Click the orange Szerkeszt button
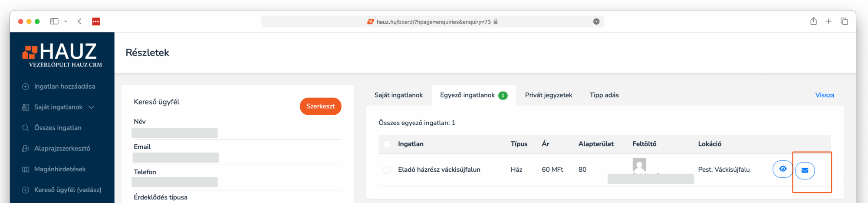 click(x=320, y=106)
